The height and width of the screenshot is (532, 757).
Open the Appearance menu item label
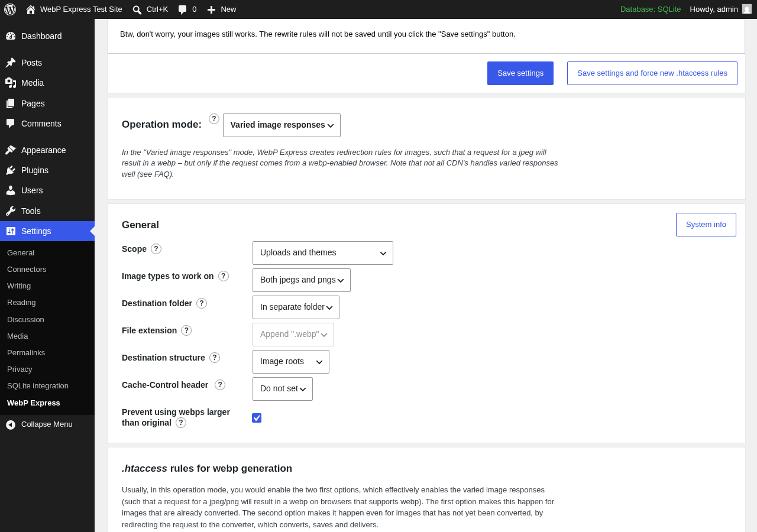pos(44,150)
